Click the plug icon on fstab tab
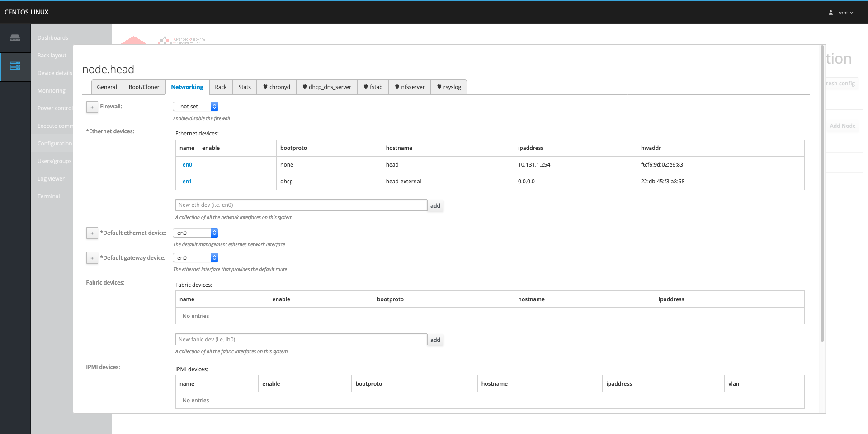The height and width of the screenshot is (434, 868). point(366,87)
